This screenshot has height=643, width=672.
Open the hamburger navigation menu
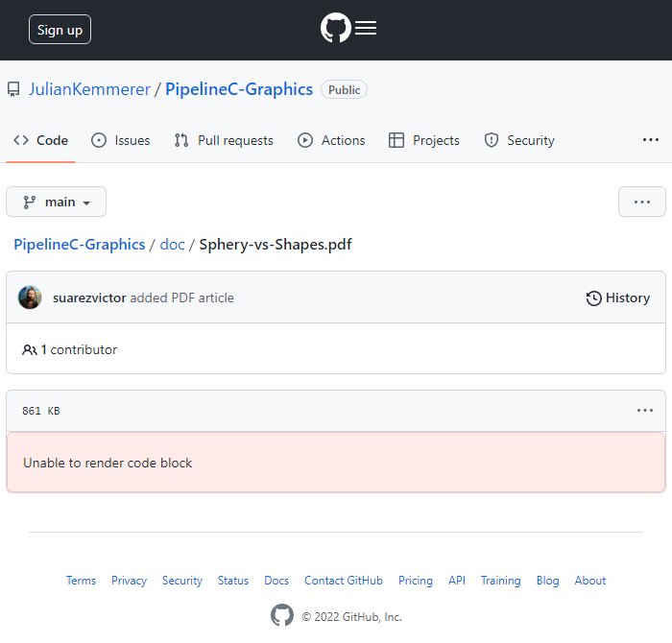(x=366, y=28)
